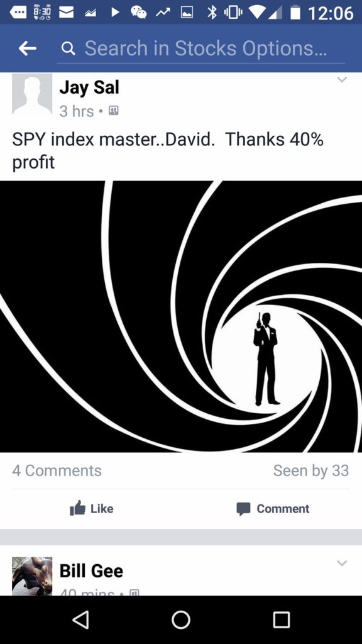Tap the WeChat notification icon in status bar
The image size is (362, 644).
pos(139,13)
